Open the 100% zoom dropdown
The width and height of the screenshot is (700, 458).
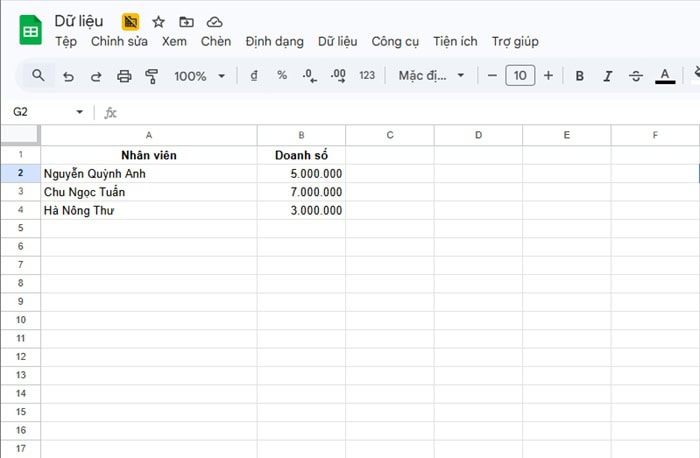[x=197, y=76]
